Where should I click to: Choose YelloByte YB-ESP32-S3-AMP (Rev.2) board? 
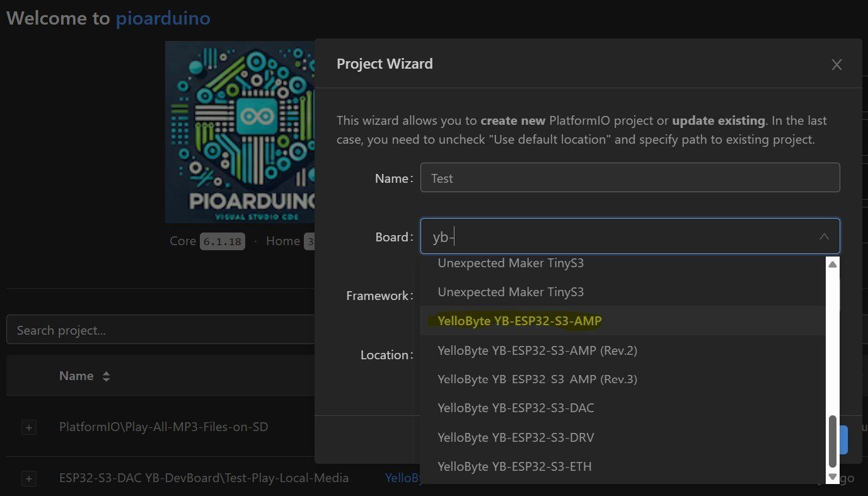click(x=622, y=350)
